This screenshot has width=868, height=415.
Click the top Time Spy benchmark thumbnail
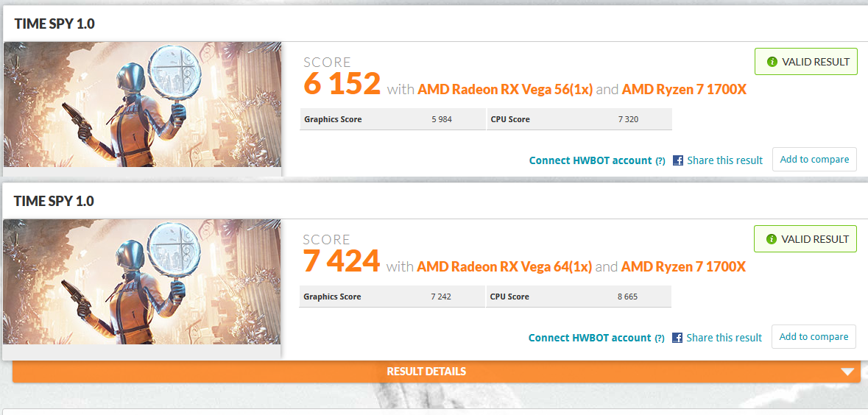point(142,104)
